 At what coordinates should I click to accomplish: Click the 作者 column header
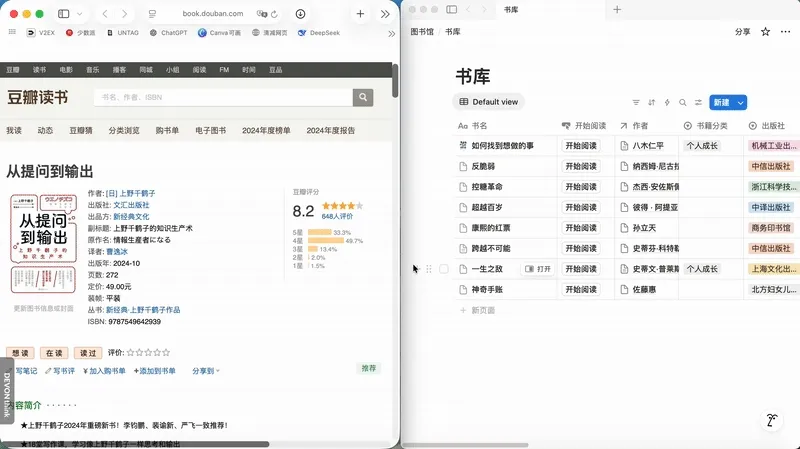coord(634,126)
